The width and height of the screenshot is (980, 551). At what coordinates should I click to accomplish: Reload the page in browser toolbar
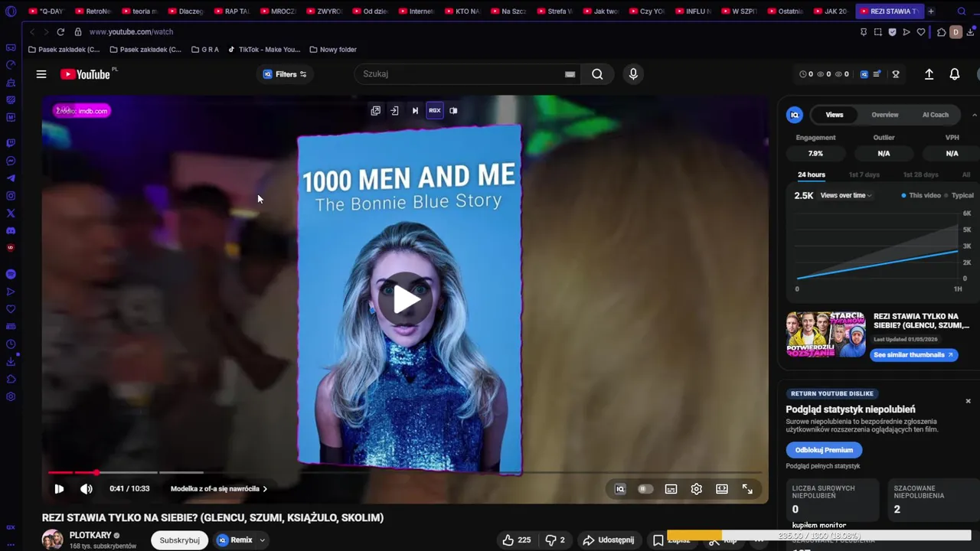pos(60,32)
